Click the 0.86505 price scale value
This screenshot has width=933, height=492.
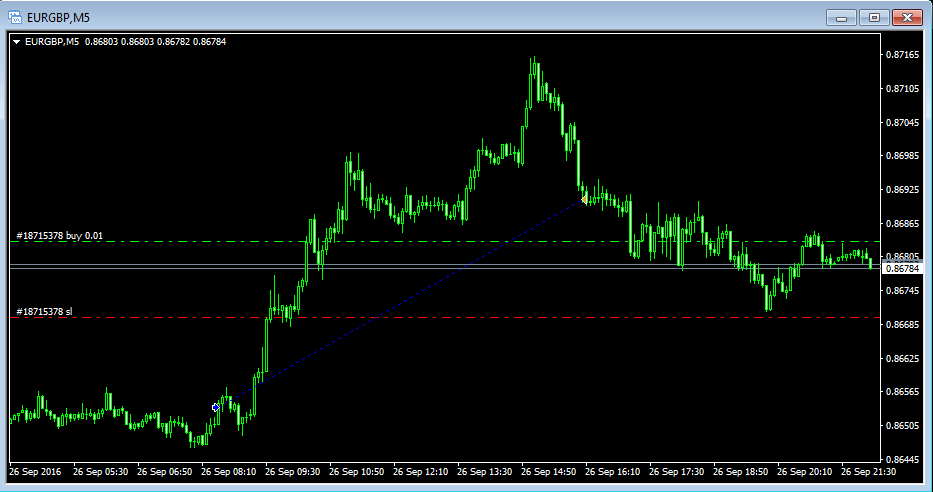click(x=903, y=426)
